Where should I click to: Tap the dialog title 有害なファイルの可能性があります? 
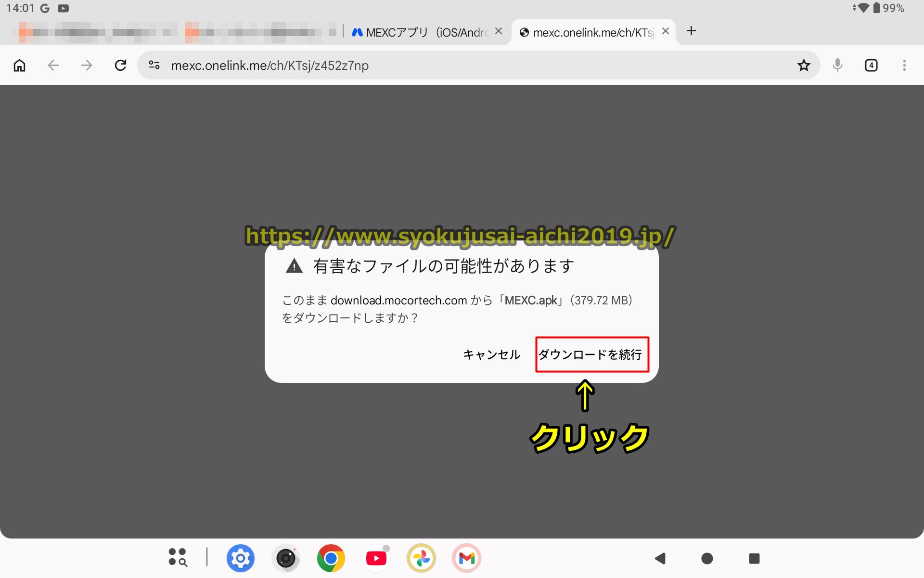pyautogui.click(x=443, y=266)
